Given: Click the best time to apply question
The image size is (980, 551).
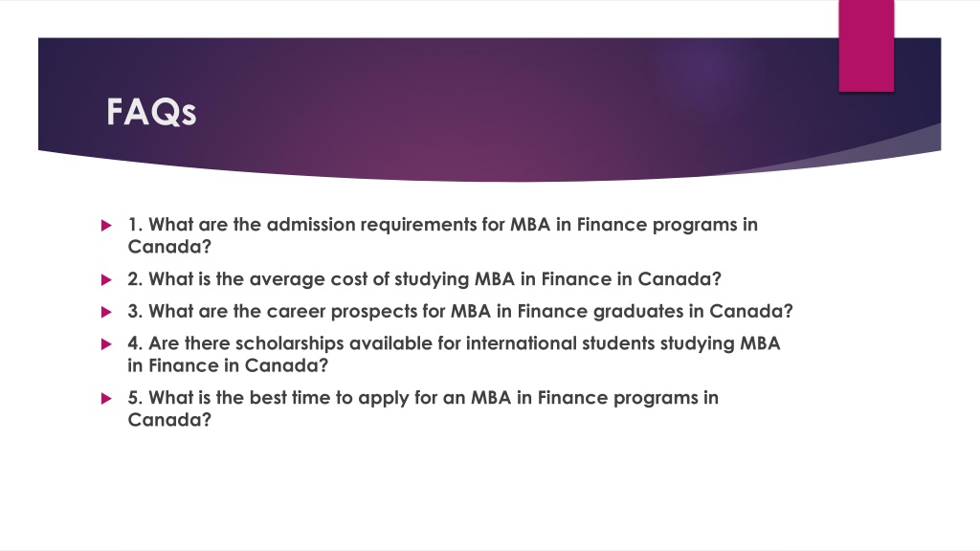Looking at the screenshot, I should pyautogui.click(x=423, y=408).
